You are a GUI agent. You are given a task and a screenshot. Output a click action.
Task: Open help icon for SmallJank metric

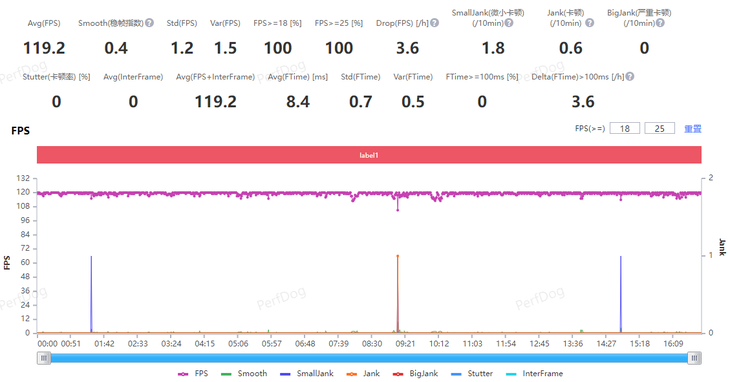coord(509,23)
